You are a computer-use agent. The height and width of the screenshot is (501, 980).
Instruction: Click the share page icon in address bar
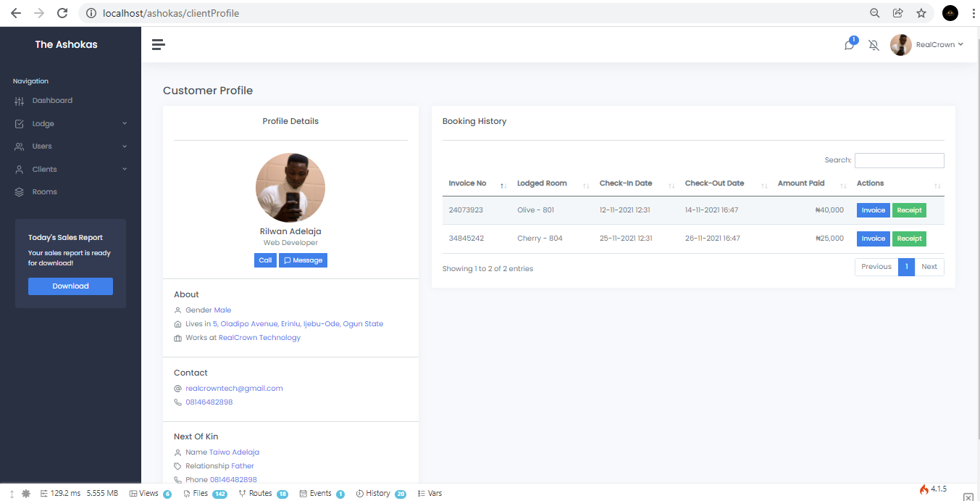click(897, 13)
